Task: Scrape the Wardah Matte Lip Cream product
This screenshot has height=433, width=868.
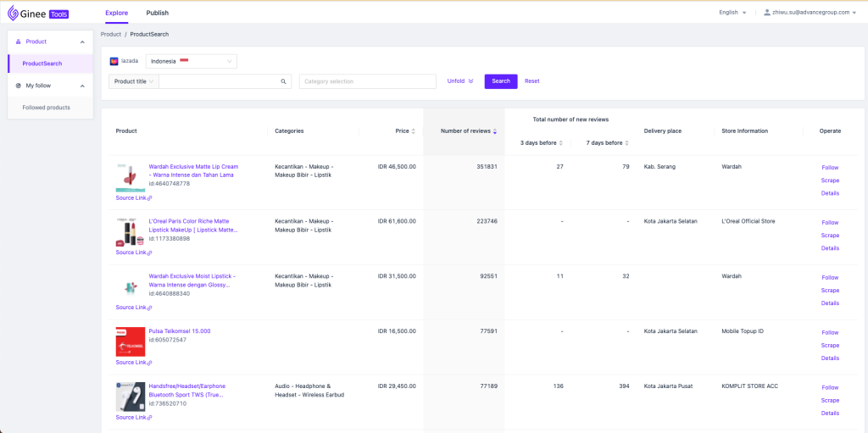Action: pyautogui.click(x=830, y=180)
